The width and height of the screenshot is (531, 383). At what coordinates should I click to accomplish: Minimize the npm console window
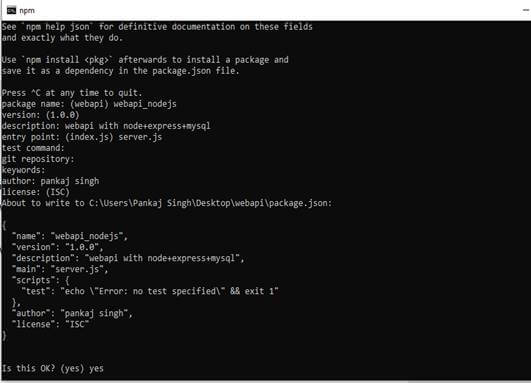526,10
